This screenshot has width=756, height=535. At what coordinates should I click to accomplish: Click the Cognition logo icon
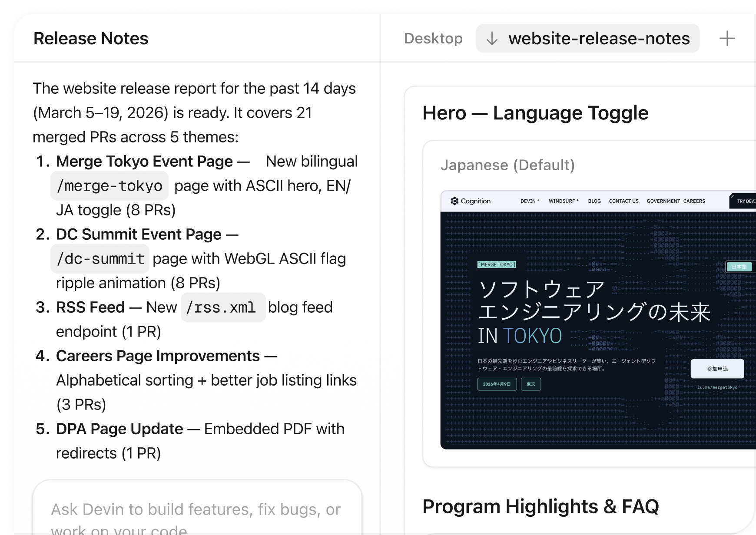tap(454, 201)
